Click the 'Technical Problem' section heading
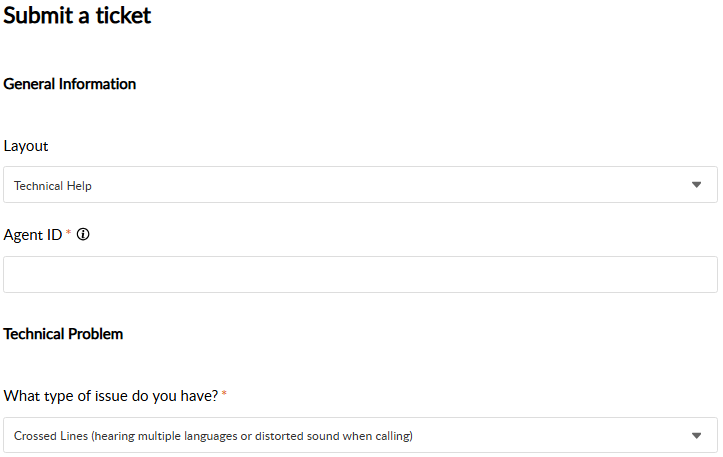Viewport: 723px width, 457px height. [x=63, y=334]
